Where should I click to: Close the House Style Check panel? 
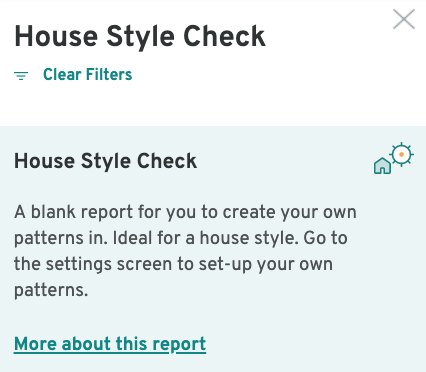[404, 19]
